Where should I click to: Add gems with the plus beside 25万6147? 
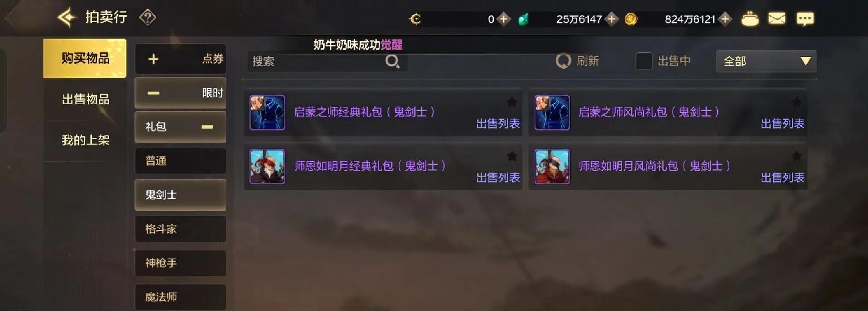[611, 19]
